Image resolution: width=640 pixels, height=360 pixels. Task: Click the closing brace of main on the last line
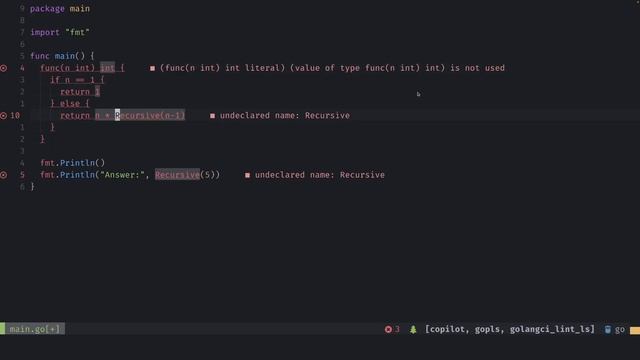[x=33, y=187]
